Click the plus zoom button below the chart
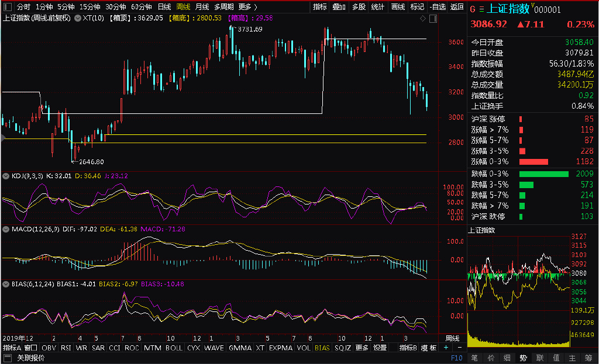599x364 pixels. (x=446, y=348)
